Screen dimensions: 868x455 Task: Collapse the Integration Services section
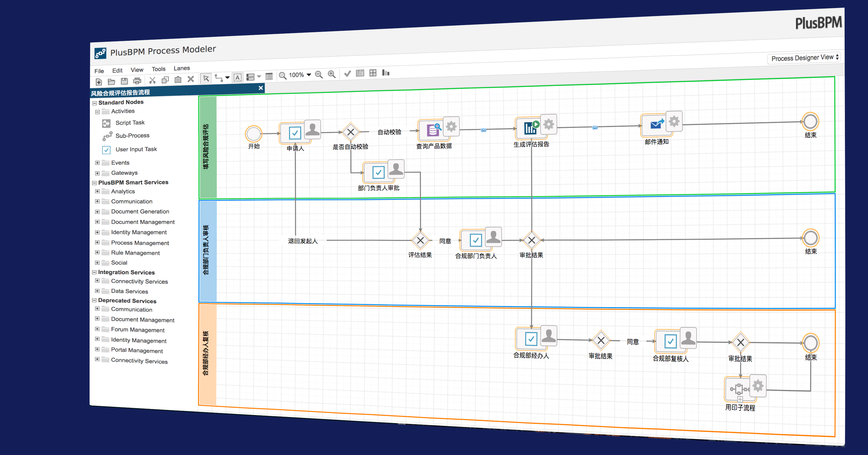coord(94,272)
